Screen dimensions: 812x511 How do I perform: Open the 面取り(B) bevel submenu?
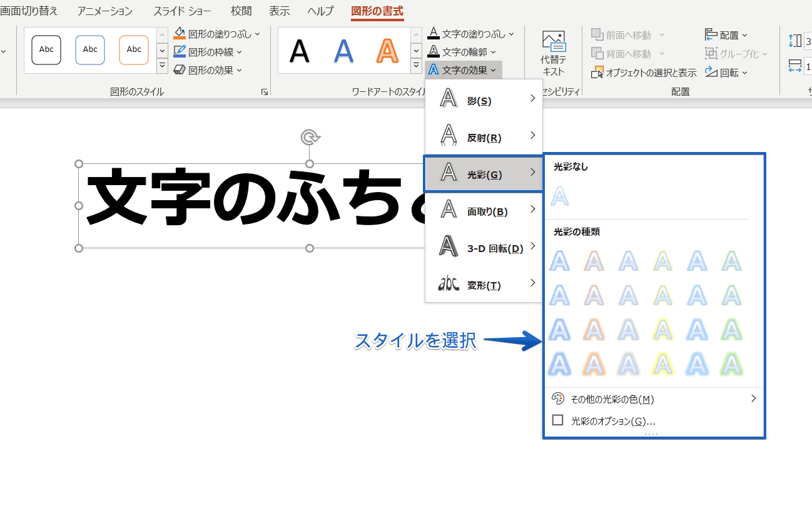pyautogui.click(x=484, y=211)
